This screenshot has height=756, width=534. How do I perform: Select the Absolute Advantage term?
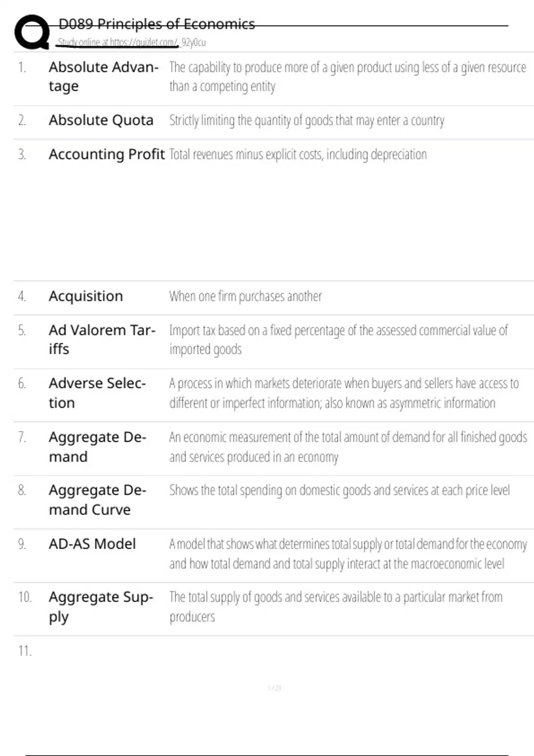[x=103, y=76]
